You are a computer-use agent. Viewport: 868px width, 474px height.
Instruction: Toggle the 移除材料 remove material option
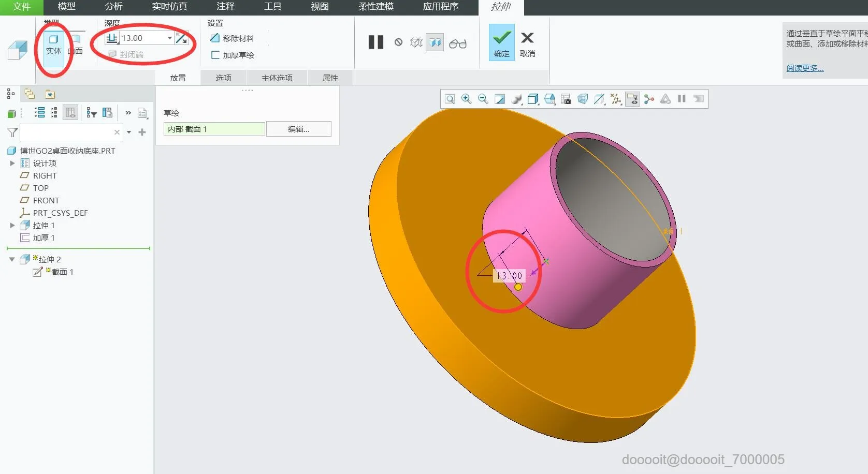232,38
